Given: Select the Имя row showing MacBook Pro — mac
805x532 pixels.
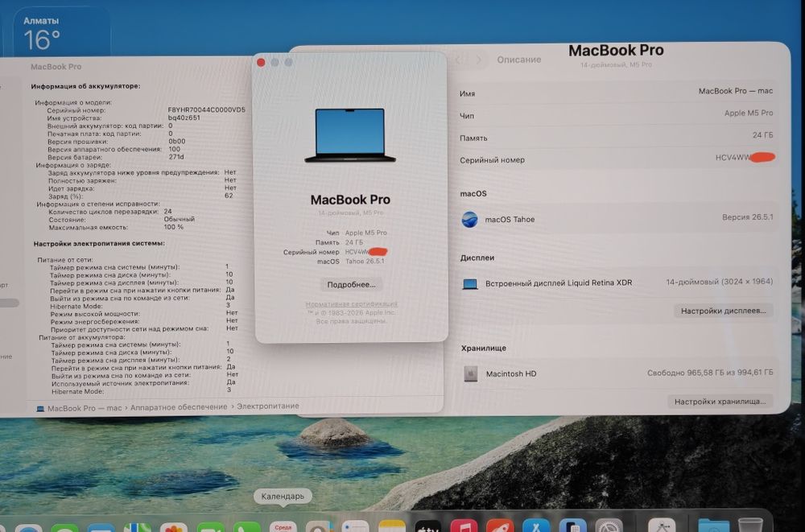Looking at the screenshot, I should [616, 93].
